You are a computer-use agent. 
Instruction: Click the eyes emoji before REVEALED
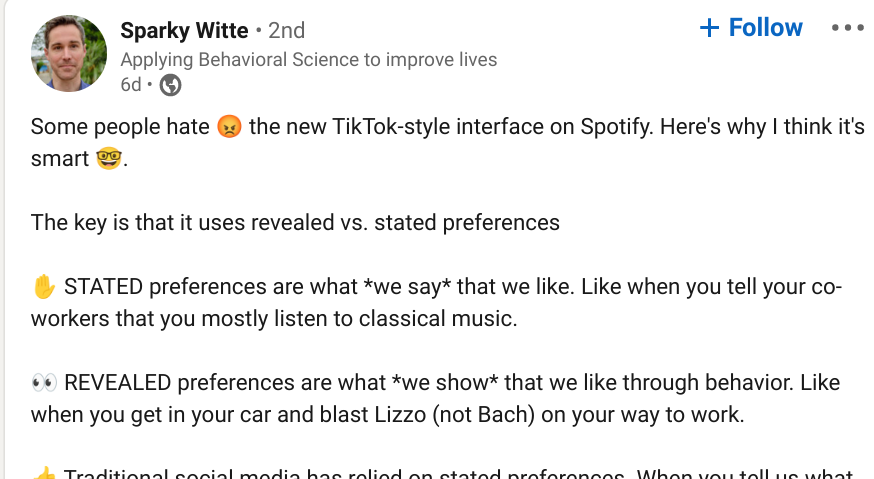click(x=44, y=383)
